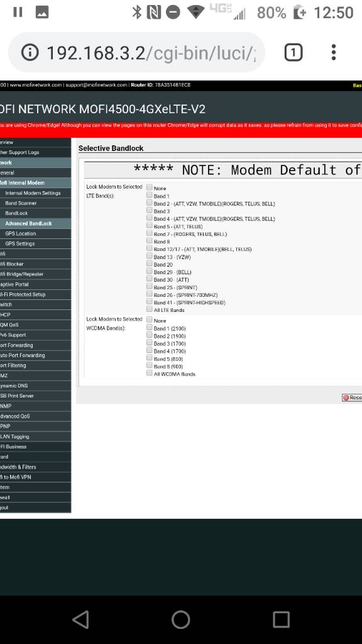
Task: Open Port Forwarding page
Action: (35, 345)
